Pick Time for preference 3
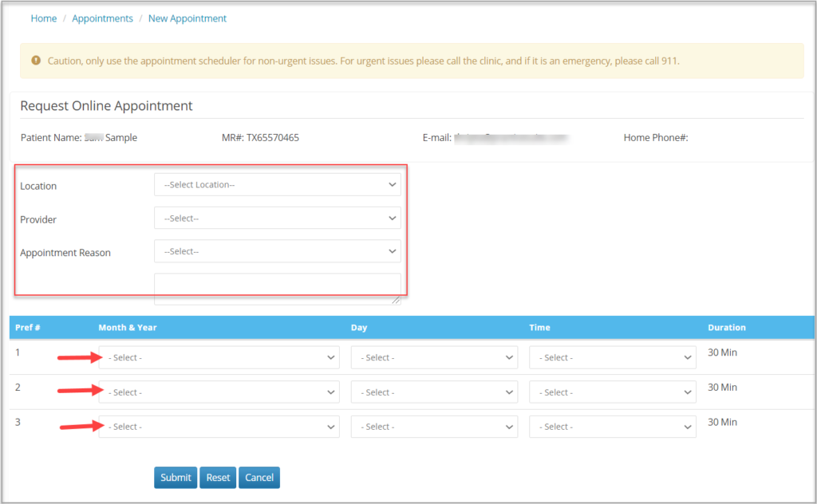Viewport: 817px width, 504px height. click(x=612, y=427)
